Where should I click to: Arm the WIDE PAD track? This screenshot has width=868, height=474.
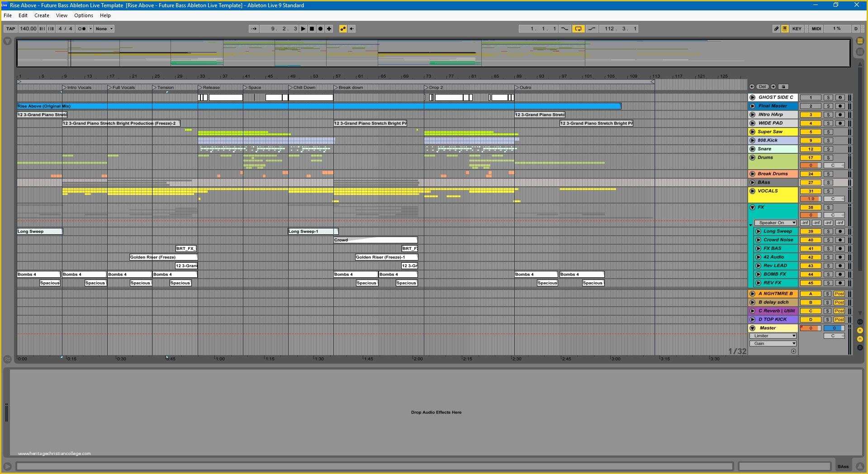click(x=840, y=123)
